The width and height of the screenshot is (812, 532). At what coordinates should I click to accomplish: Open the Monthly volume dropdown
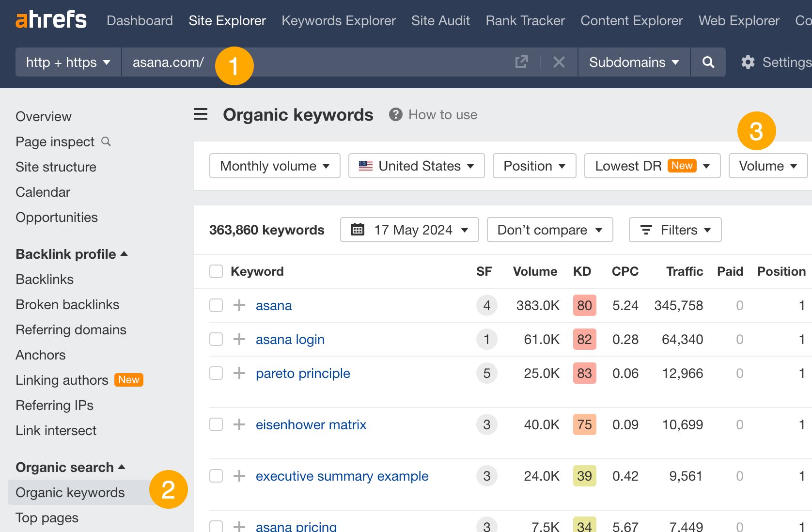pos(274,166)
